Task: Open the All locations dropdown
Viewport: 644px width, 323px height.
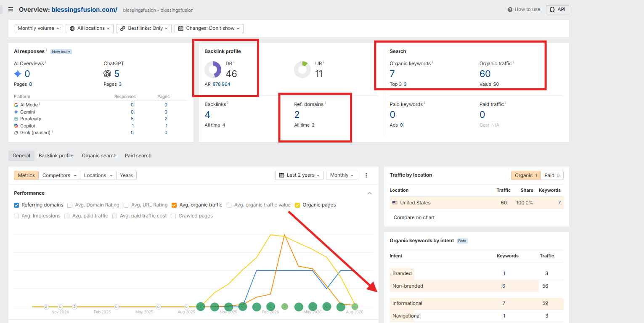Action: pyautogui.click(x=90, y=29)
